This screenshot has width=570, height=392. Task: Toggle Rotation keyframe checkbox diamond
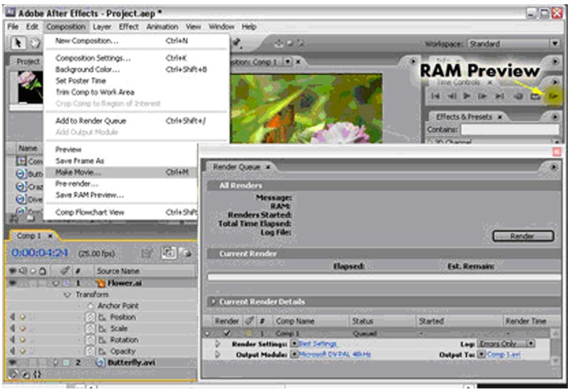click(23, 340)
